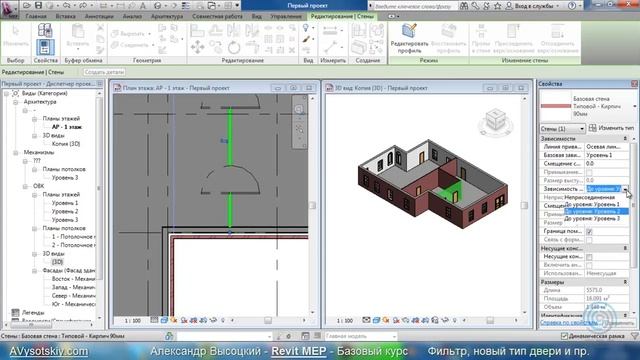Save project with the floppy disk icon

38,5
